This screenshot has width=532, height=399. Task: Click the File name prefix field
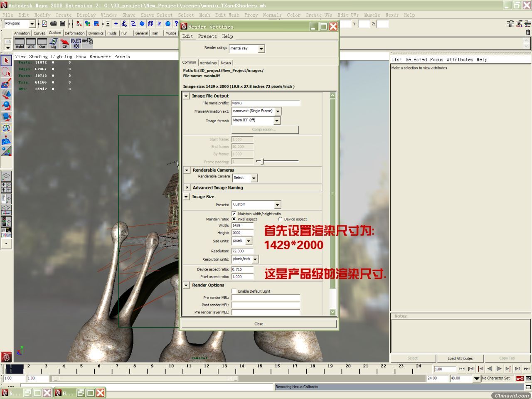pos(266,103)
